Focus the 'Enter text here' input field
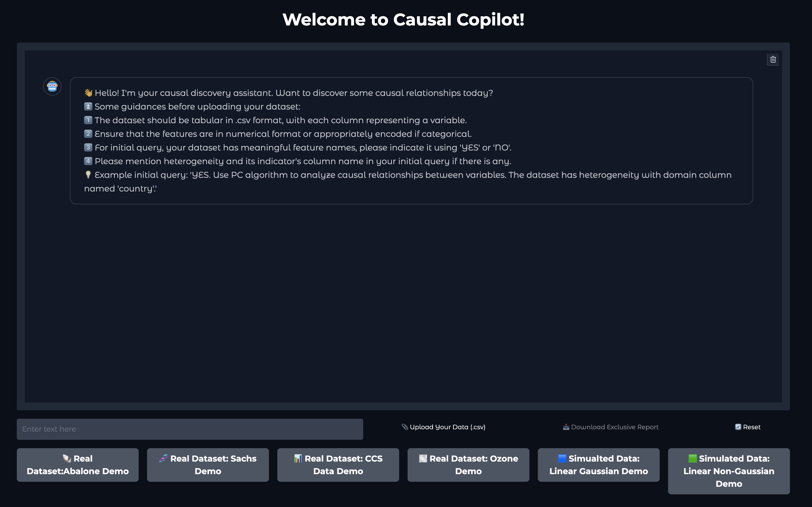The width and height of the screenshot is (812, 507). (190, 429)
